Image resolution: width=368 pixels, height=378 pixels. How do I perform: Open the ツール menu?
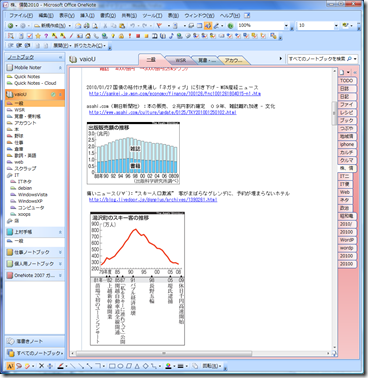(152, 16)
